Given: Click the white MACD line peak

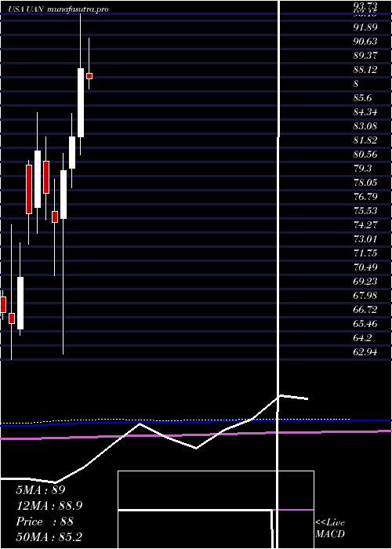Looking at the screenshot, I should pyautogui.click(x=280, y=395).
